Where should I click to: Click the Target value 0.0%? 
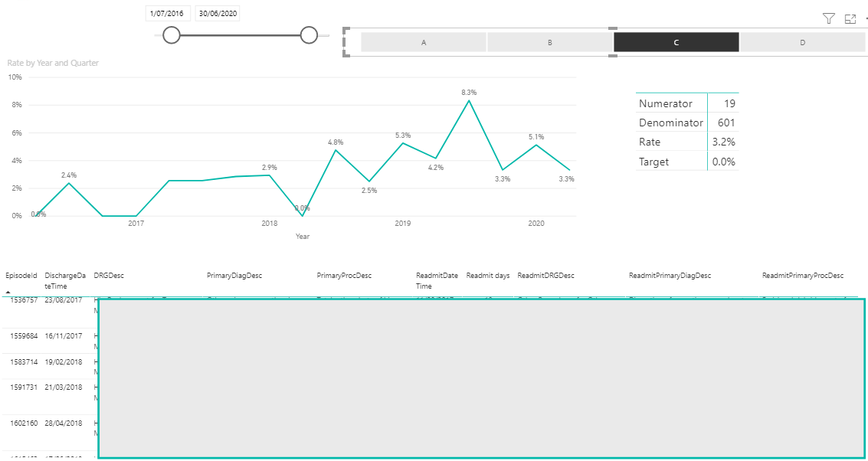[724, 162]
